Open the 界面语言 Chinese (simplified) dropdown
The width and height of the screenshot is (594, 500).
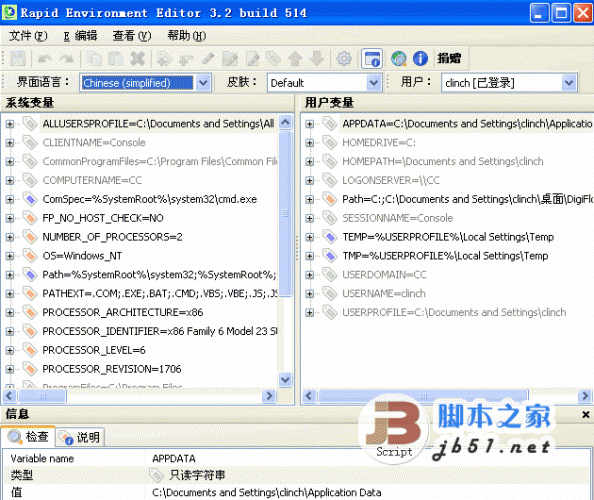(203, 83)
